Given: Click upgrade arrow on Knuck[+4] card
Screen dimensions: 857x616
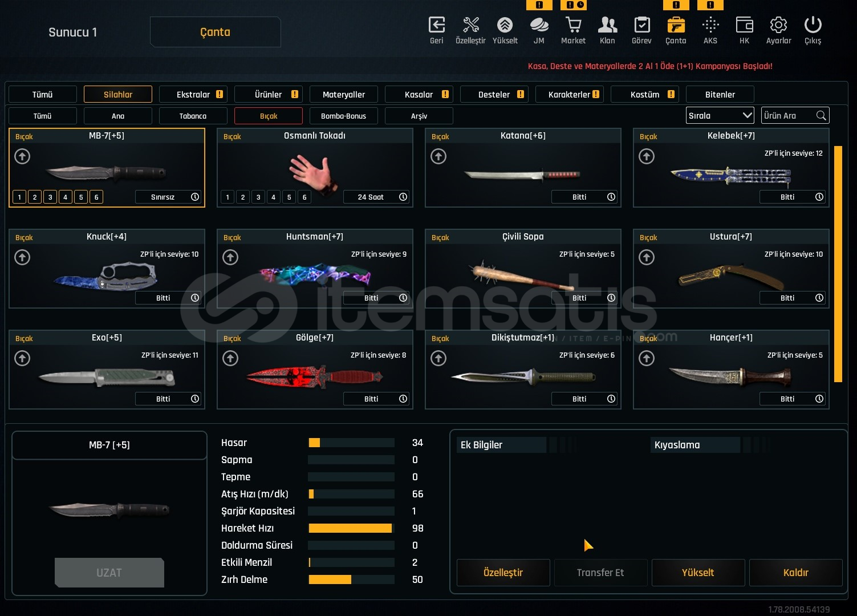Looking at the screenshot, I should [x=22, y=257].
